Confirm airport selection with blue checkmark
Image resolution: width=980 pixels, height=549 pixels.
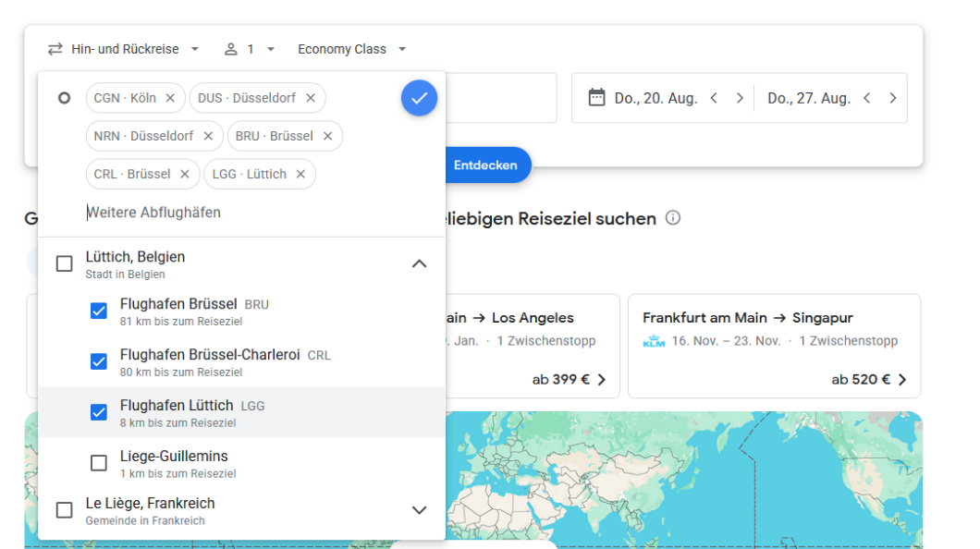pyautogui.click(x=419, y=98)
